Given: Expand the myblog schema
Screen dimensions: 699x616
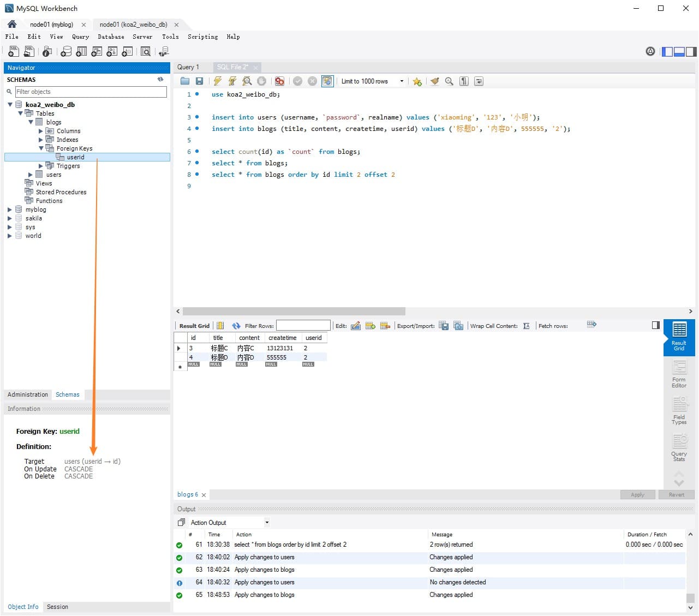Looking at the screenshot, I should (x=10, y=210).
